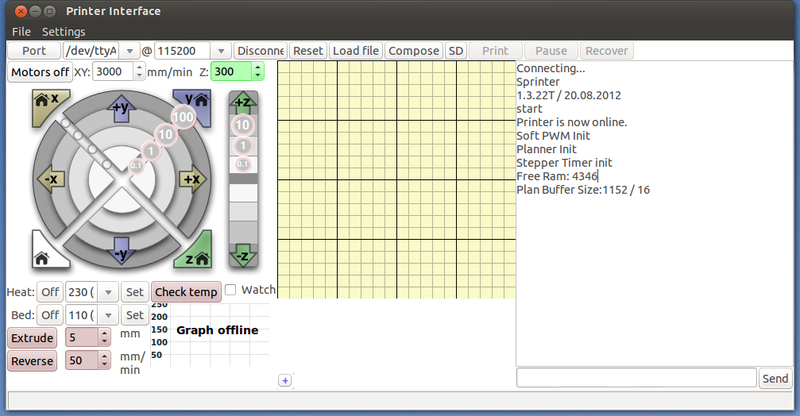Open the Settings menu
Image resolution: width=800 pixels, height=416 pixels.
coord(64,32)
